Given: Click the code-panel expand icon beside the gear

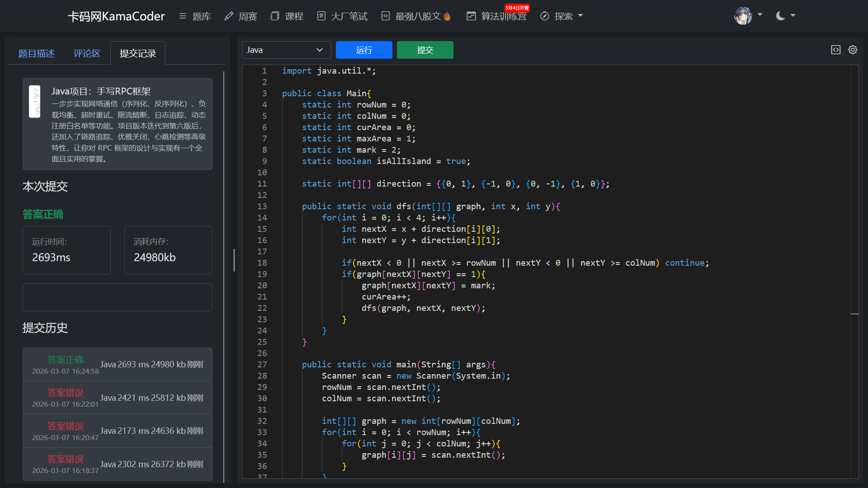Looking at the screenshot, I should click(835, 50).
